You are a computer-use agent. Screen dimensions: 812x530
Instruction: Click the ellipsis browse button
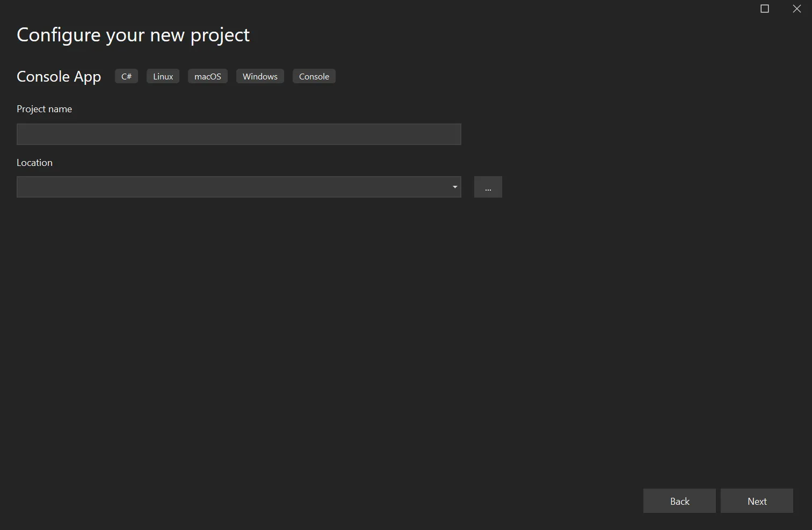point(488,187)
